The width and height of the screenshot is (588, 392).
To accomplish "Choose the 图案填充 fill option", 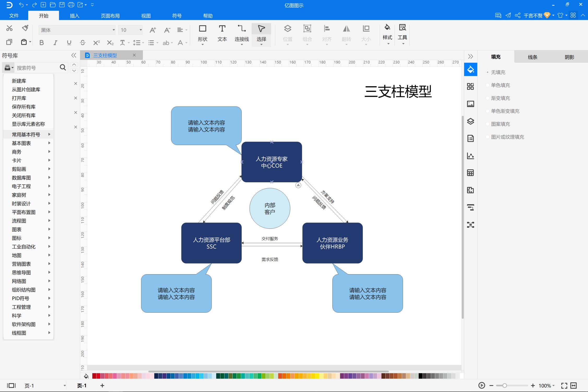I will click(x=487, y=124).
